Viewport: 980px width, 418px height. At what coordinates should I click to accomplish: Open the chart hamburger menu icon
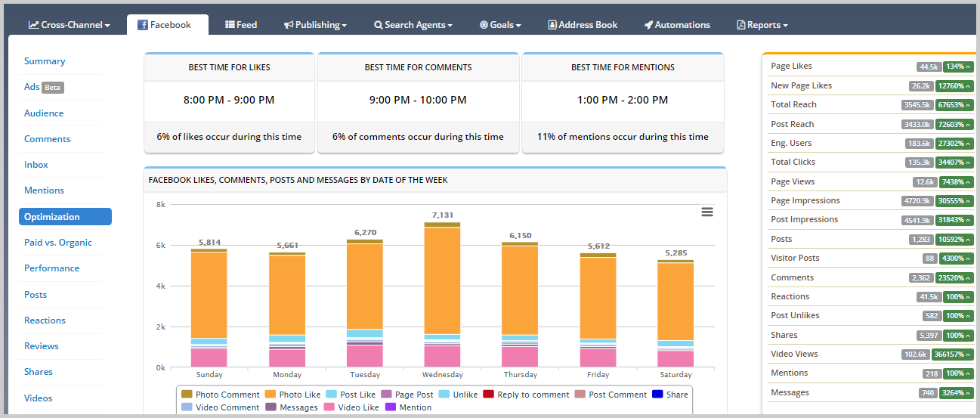point(707,212)
